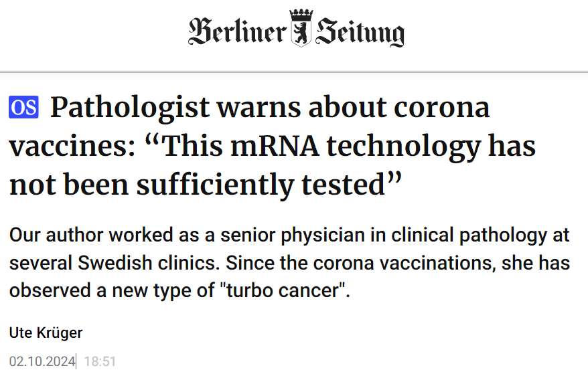Click the word Zeitung in the masthead
This screenshot has width=588, height=378.
(x=360, y=32)
